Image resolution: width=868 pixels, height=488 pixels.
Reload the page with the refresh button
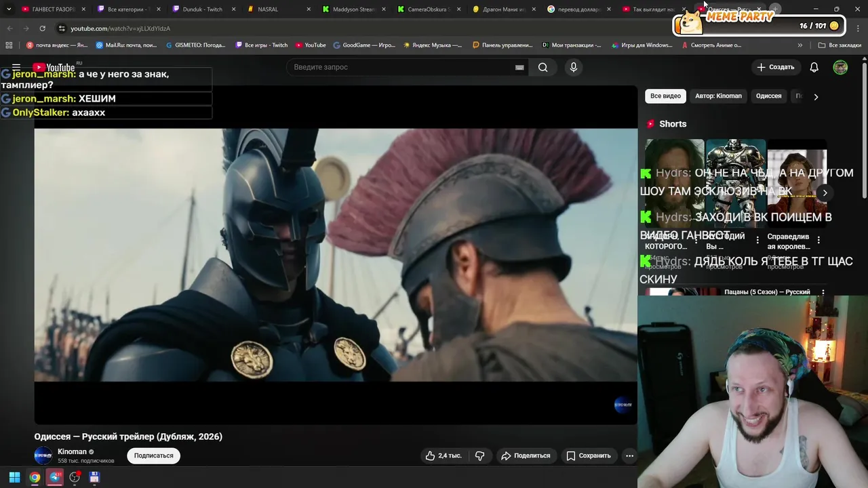(42, 28)
